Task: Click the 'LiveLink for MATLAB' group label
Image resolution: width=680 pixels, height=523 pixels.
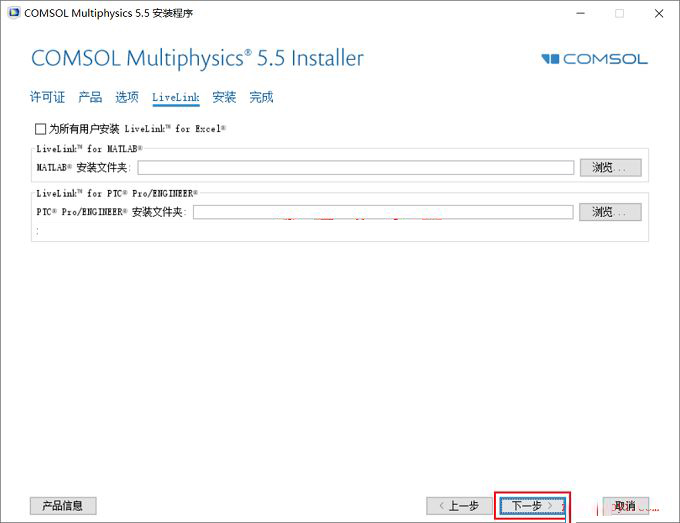Action: [x=89, y=149]
